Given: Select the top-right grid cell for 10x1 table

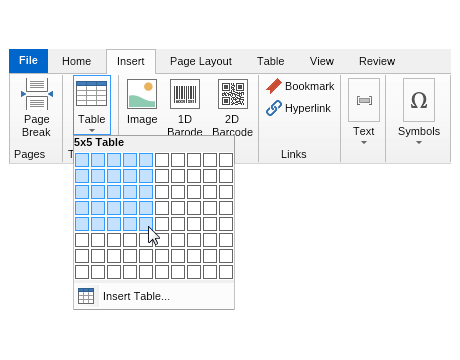Looking at the screenshot, I should [226, 160].
